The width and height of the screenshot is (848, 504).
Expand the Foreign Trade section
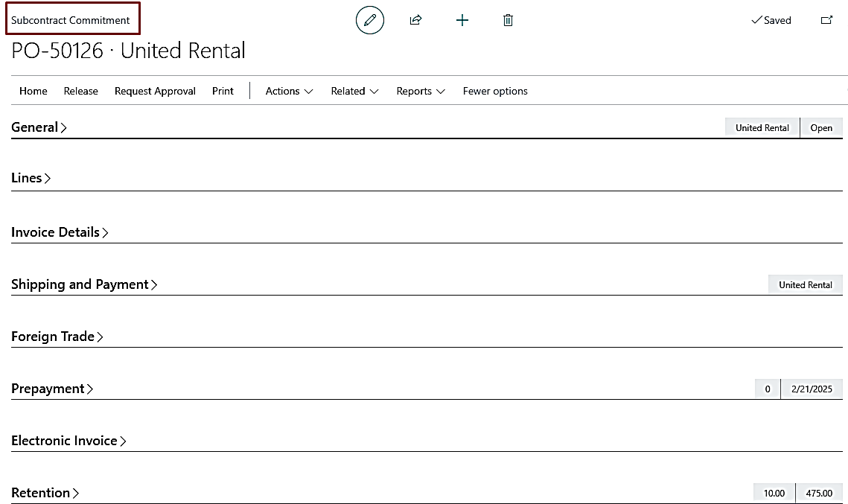coord(57,336)
